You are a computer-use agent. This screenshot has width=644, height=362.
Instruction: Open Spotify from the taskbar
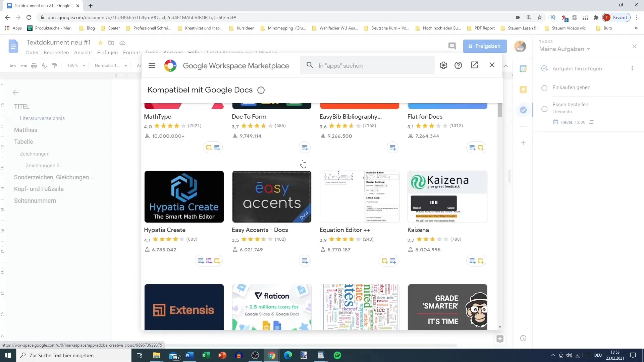337,355
